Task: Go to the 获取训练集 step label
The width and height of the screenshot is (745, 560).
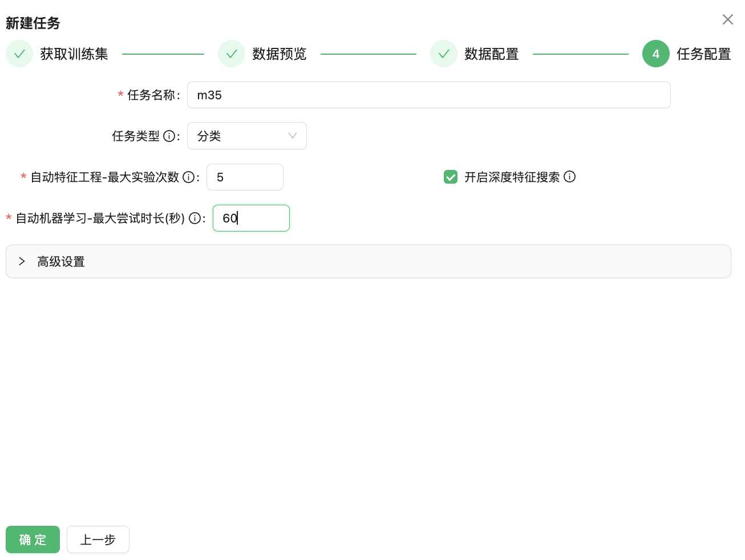Action: (x=74, y=54)
